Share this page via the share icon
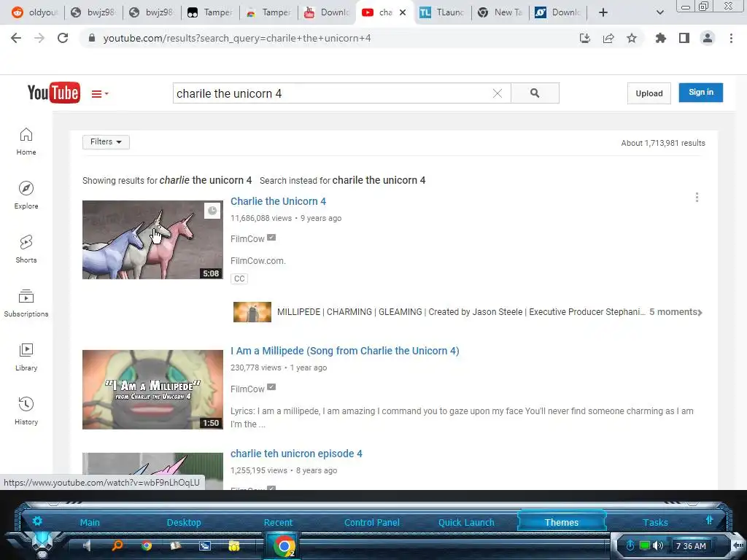 click(x=608, y=38)
